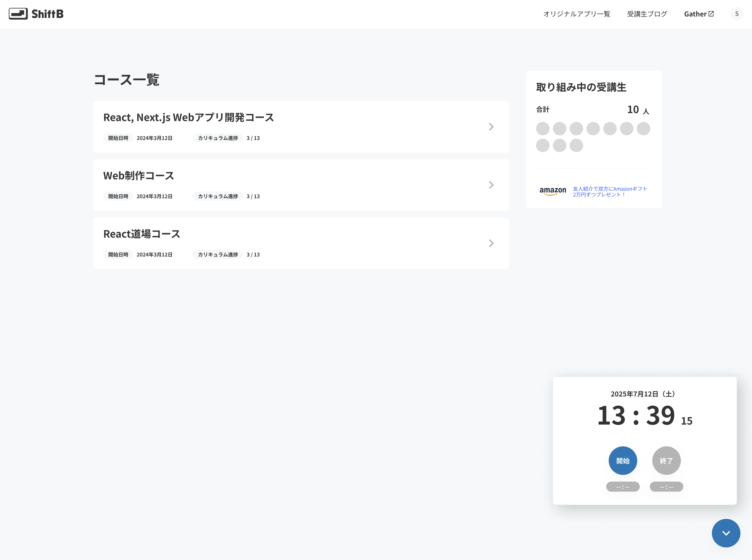Click the scroll-down circle button at bottom right

click(726, 533)
